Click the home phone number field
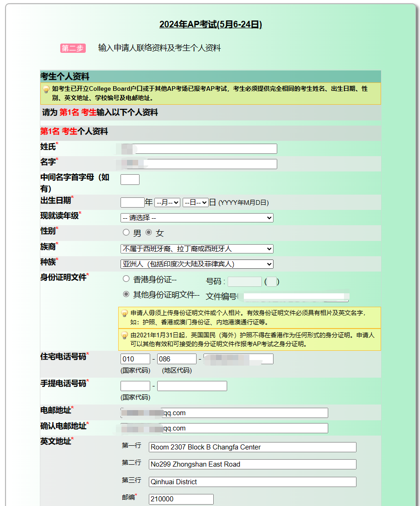Screen dimensions: 420x506 click(239, 359)
